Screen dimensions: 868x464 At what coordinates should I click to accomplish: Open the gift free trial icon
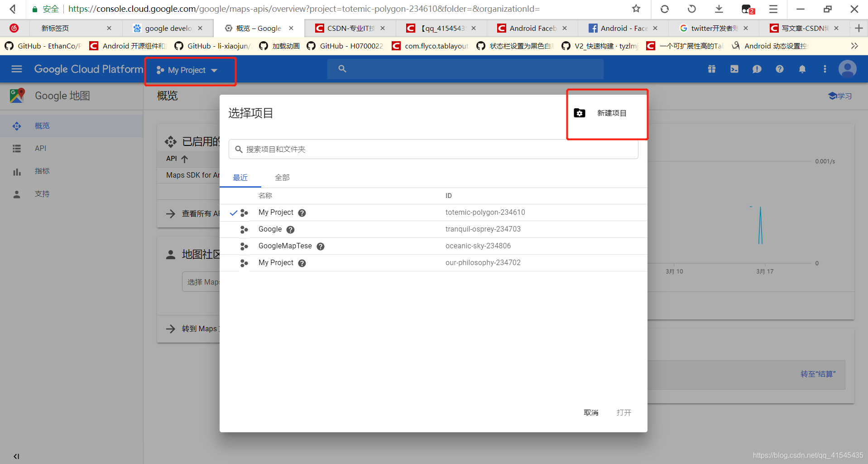tap(712, 69)
